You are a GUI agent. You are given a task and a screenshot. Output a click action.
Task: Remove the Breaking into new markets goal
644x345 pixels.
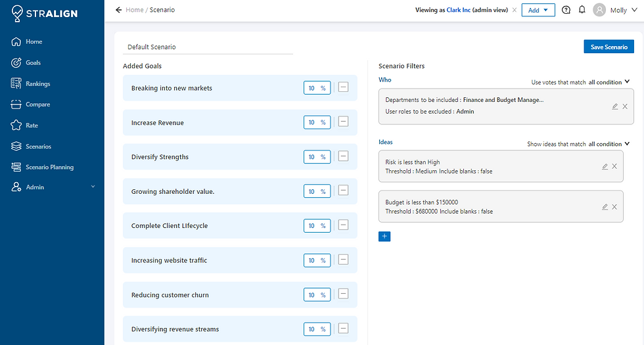pos(343,87)
